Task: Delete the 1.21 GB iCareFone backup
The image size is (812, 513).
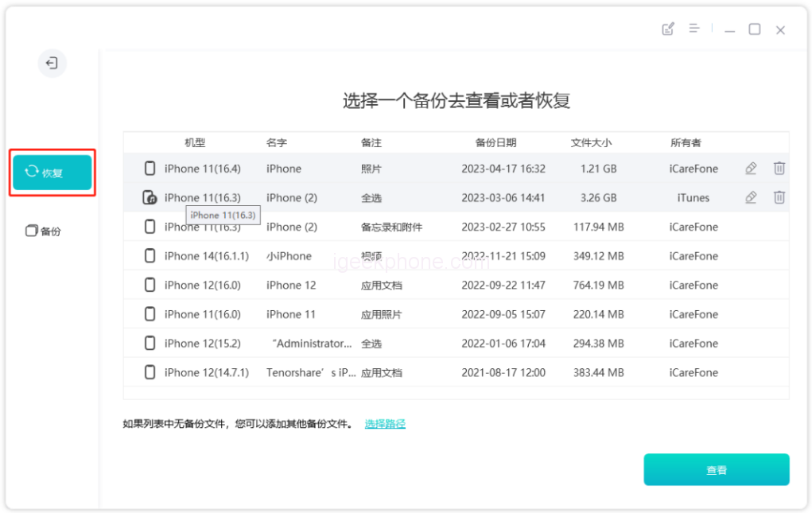Action: click(779, 169)
